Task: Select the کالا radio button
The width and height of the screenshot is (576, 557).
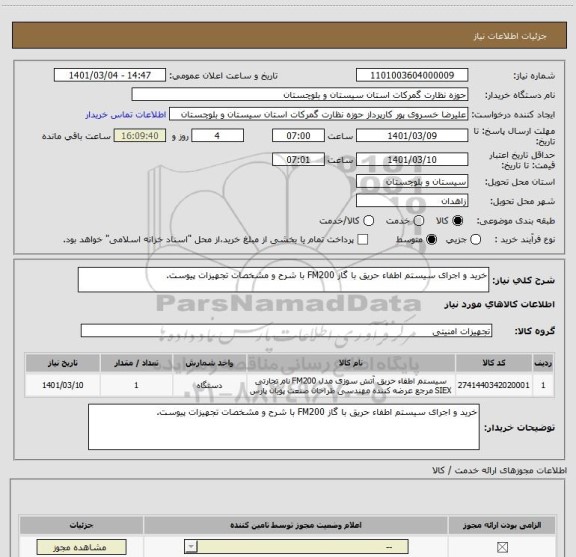Action: pyautogui.click(x=458, y=221)
